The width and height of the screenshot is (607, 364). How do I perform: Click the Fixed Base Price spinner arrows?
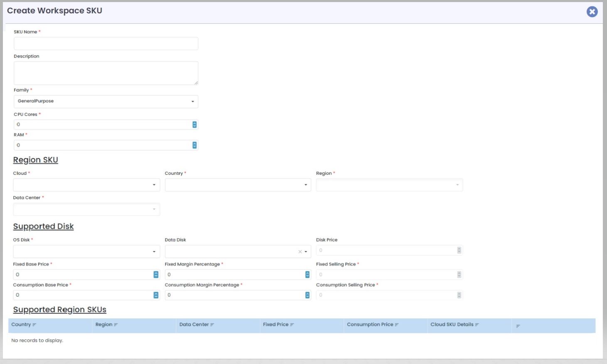(156, 274)
